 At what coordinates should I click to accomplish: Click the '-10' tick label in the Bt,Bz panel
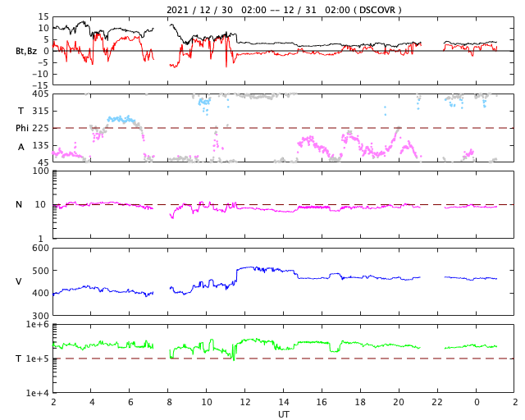(x=40, y=74)
